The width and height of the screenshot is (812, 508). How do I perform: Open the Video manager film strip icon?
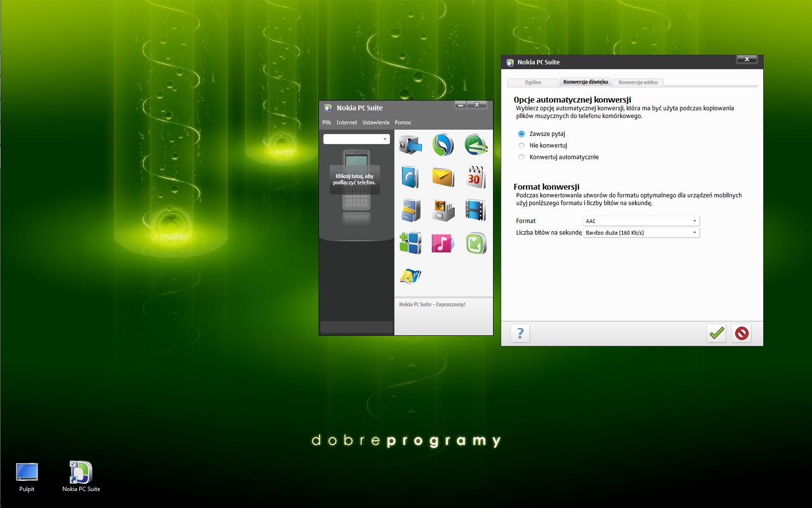(476, 210)
